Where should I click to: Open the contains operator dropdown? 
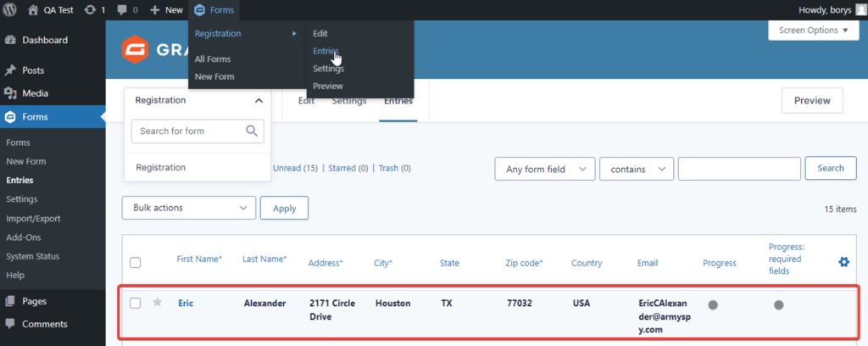(x=636, y=169)
